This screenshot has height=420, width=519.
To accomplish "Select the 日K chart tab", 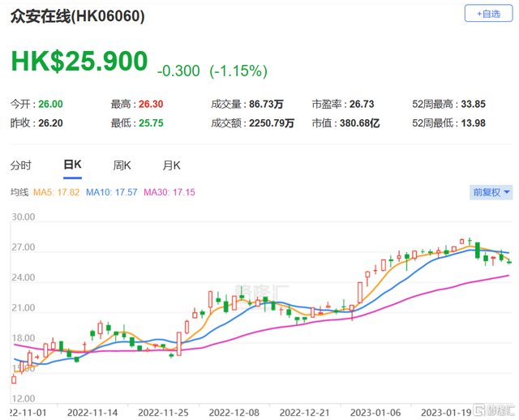I will point(72,165).
